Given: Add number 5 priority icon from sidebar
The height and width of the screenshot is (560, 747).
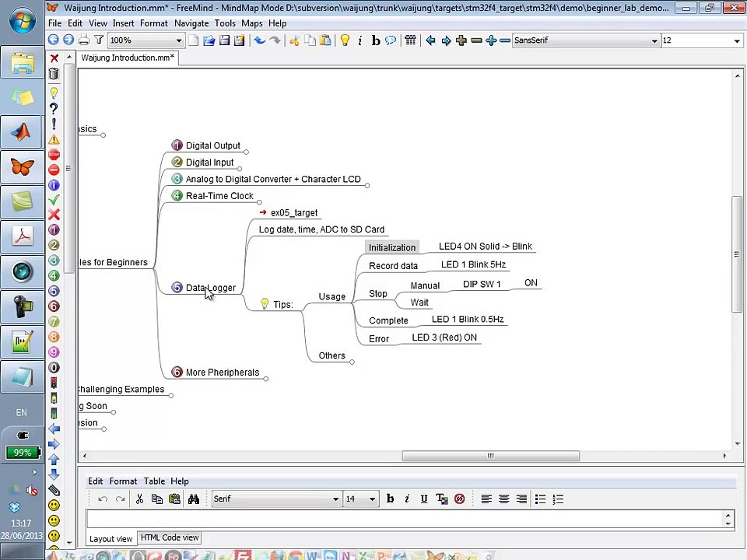Looking at the screenshot, I should click(x=54, y=291).
